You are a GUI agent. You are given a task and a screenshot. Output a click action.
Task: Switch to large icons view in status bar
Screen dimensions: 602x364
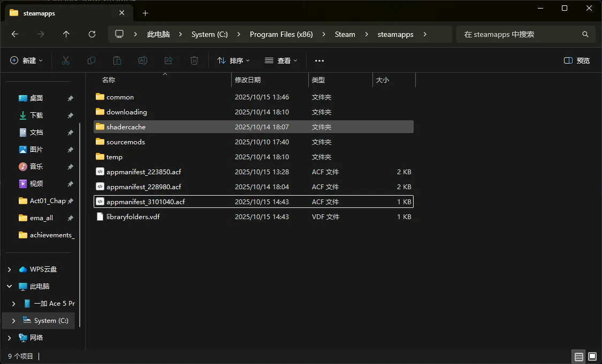(592, 357)
